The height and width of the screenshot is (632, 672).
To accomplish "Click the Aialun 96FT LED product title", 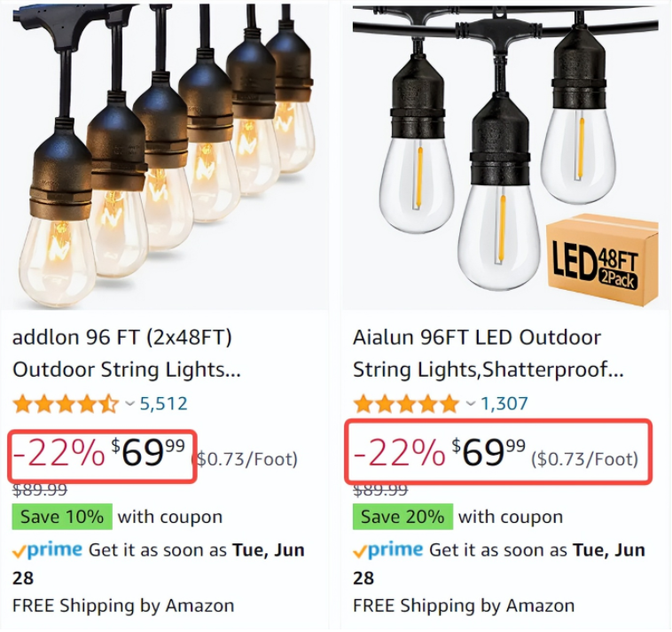I will (x=488, y=353).
